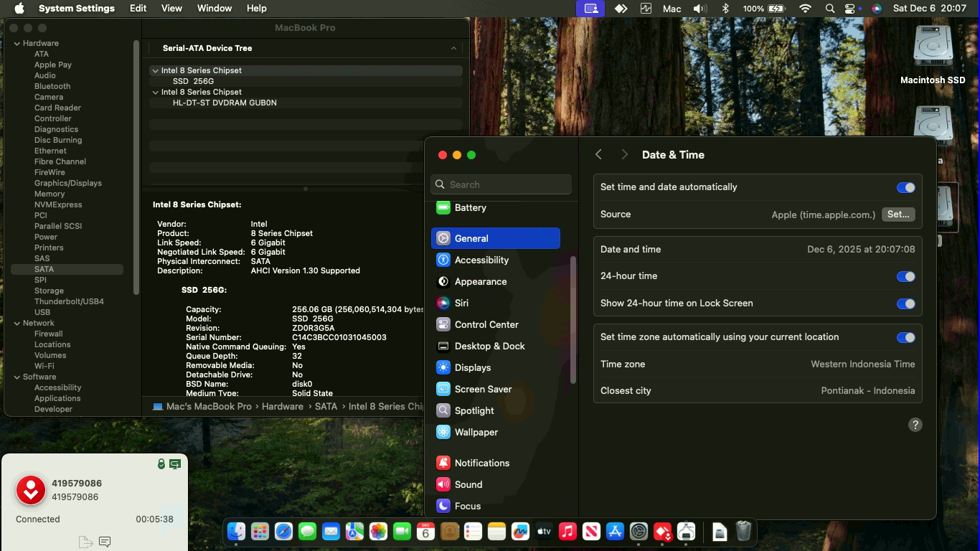Click the Set… time source button

tap(897, 215)
